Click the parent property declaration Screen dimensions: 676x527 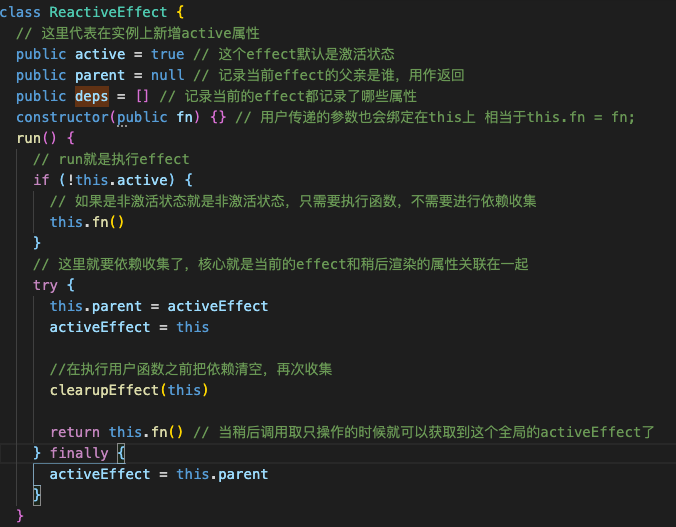click(x=100, y=75)
